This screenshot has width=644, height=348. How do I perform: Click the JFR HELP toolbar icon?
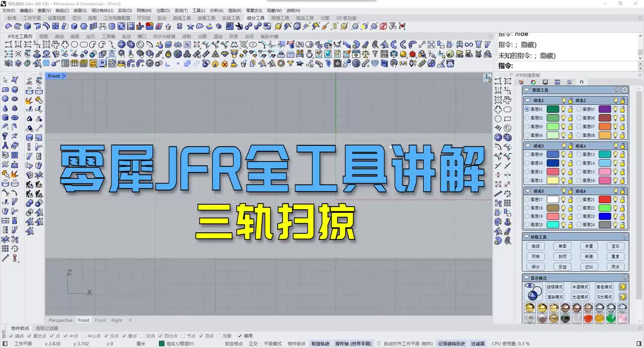[93, 63]
